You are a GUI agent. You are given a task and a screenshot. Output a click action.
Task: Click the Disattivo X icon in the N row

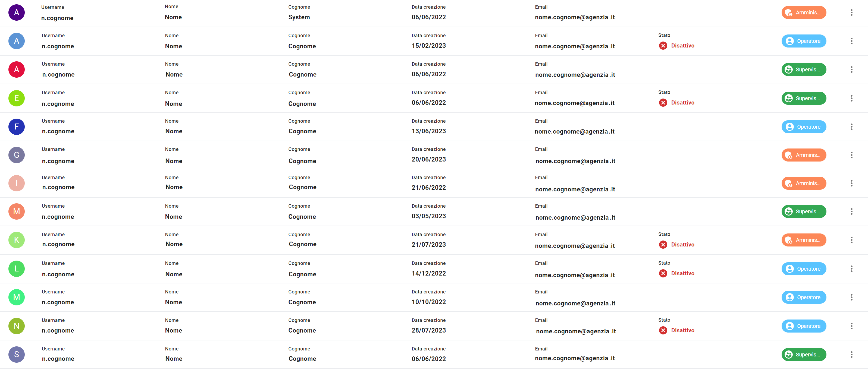[663, 331]
